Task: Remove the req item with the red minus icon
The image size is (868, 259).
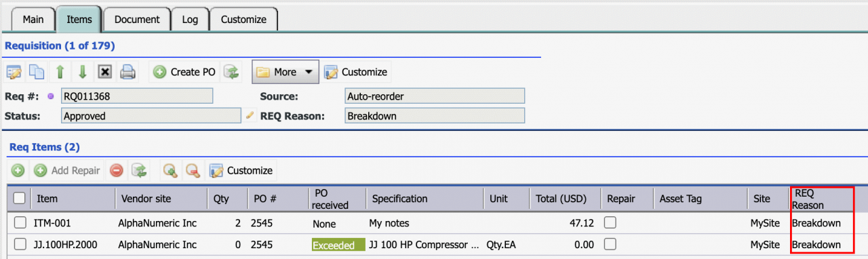Action: pos(117,170)
